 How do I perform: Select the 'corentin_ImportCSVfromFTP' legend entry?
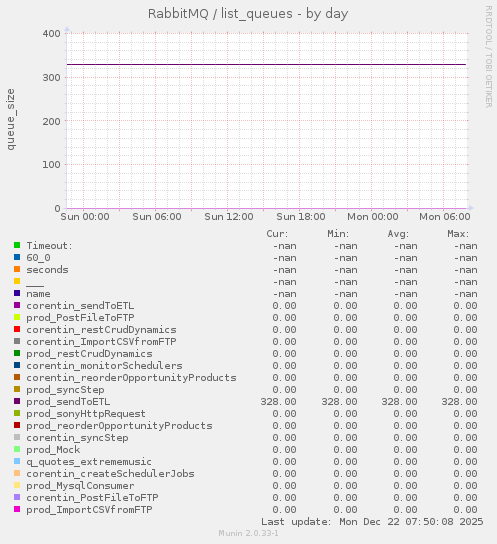point(101,342)
